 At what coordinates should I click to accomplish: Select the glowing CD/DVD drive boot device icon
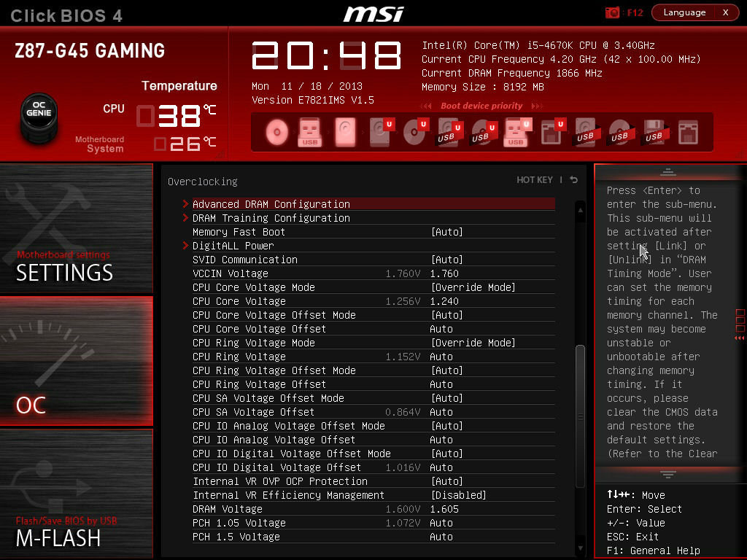(276, 132)
